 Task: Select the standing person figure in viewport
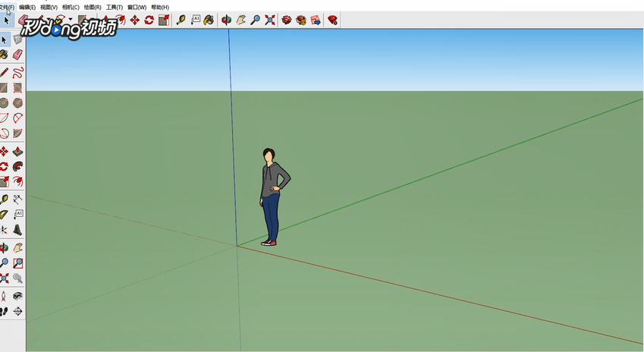coord(274,197)
